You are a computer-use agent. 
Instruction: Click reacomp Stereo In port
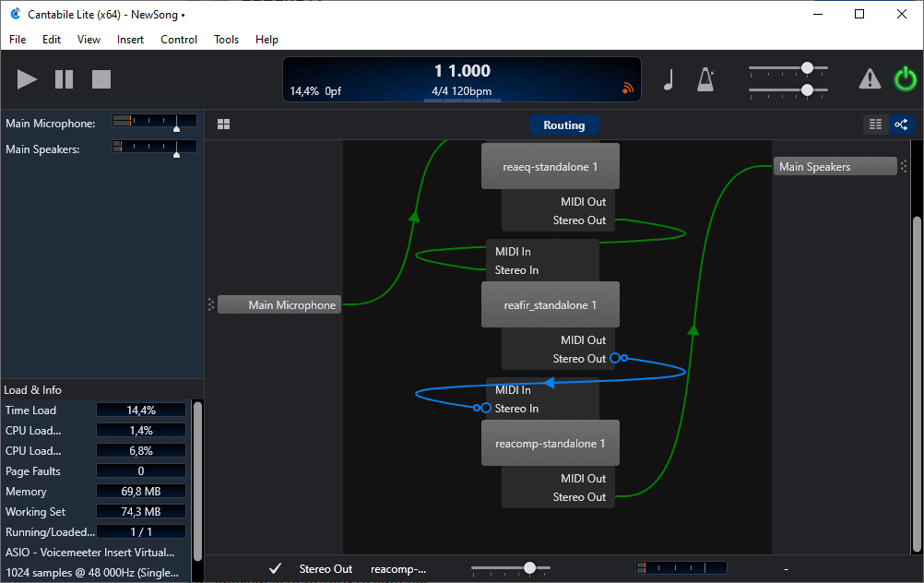[x=516, y=409]
